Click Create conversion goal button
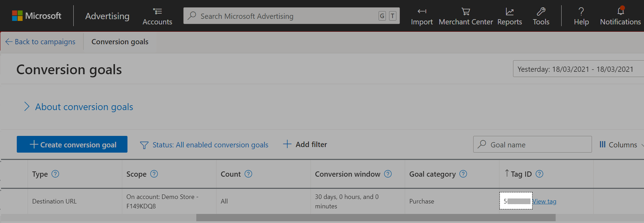The image size is (644, 223). point(72,144)
